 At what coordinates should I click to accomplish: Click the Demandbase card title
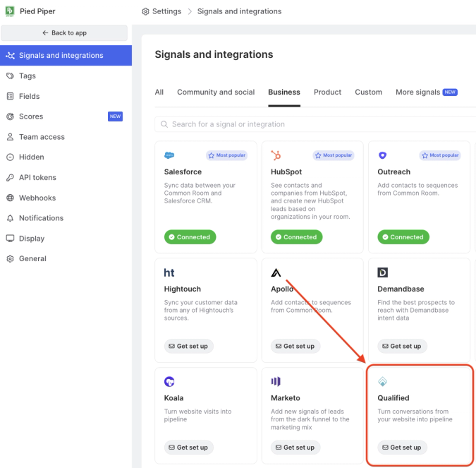pos(401,289)
